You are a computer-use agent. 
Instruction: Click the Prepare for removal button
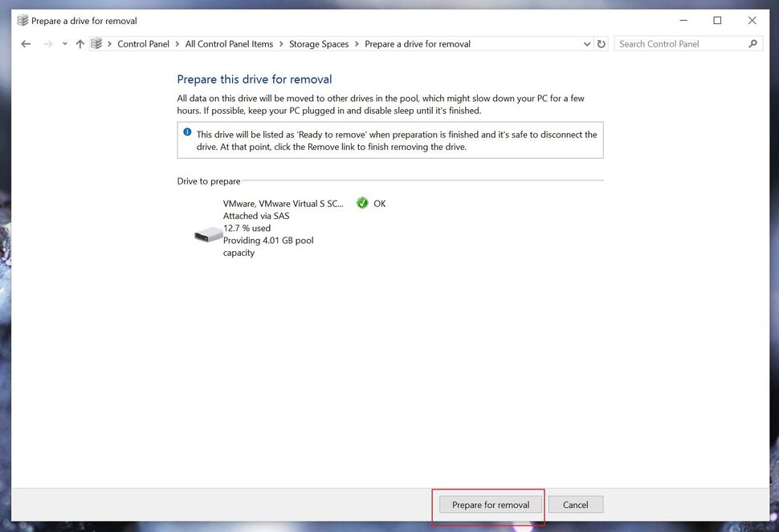tap(489, 504)
